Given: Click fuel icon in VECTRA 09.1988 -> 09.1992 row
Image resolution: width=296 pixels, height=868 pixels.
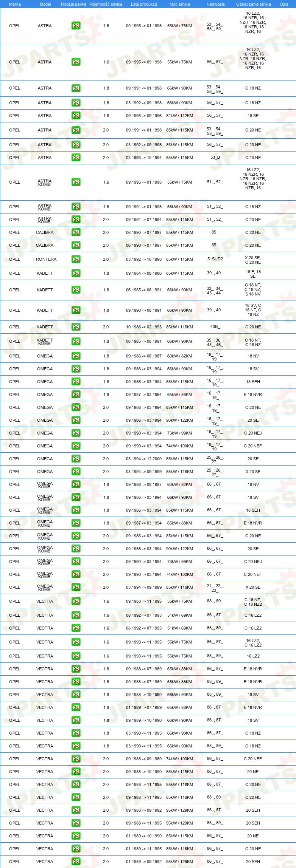Looking at the screenshot, I should tap(76, 810).
